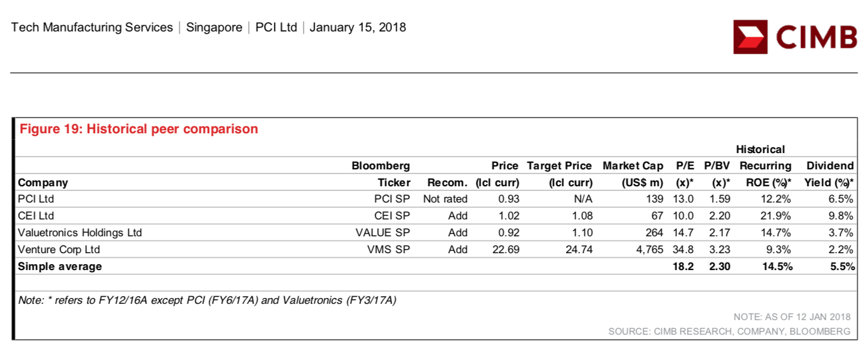Click the footnote about FY12/16A
Image resolution: width=868 pixels, height=348 pixels.
pyautogui.click(x=207, y=301)
